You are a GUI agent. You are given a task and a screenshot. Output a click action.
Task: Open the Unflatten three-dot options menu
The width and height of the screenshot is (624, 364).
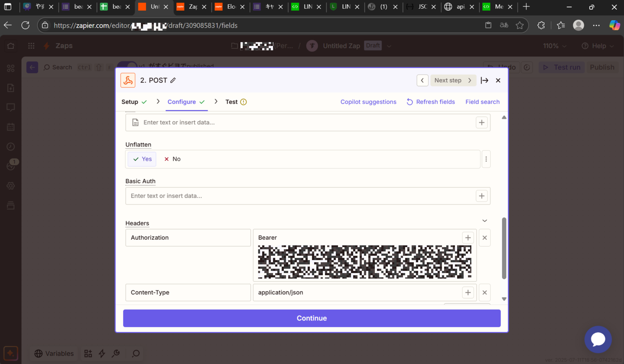coord(486,159)
